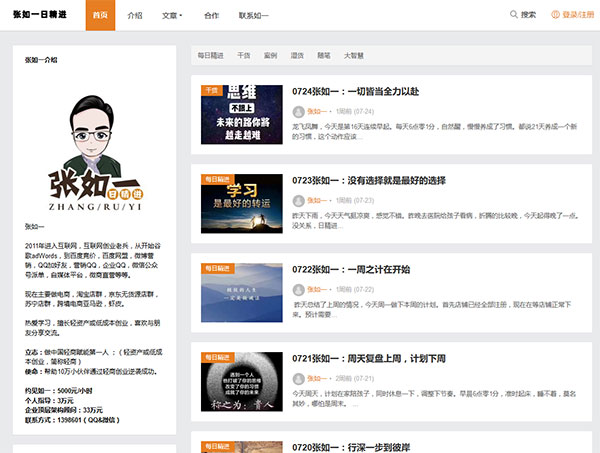600x453 pixels.
Task: Click the 每日精进 badge on the 0723 thumbnail
Action: [x=217, y=179]
